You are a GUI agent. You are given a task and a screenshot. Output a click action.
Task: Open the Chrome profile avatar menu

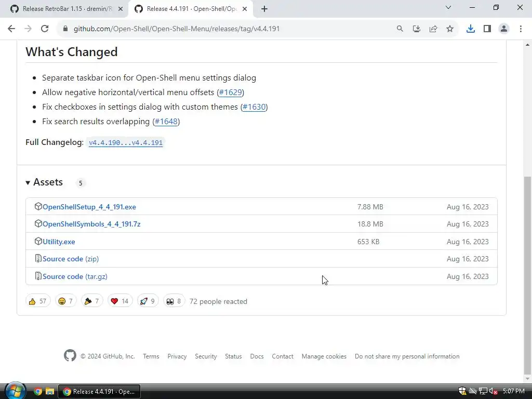(504, 29)
